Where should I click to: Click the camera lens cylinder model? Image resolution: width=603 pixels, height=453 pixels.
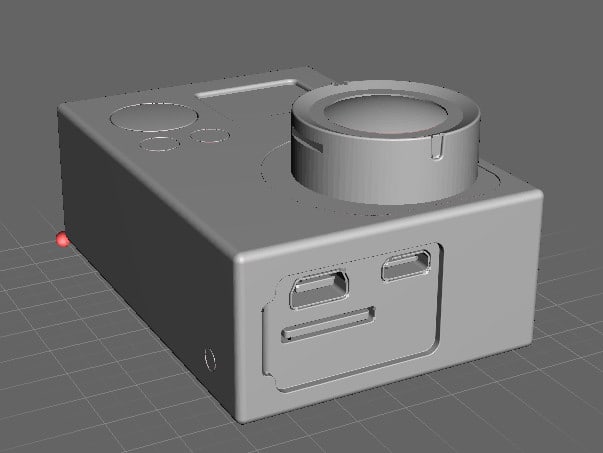(x=386, y=141)
